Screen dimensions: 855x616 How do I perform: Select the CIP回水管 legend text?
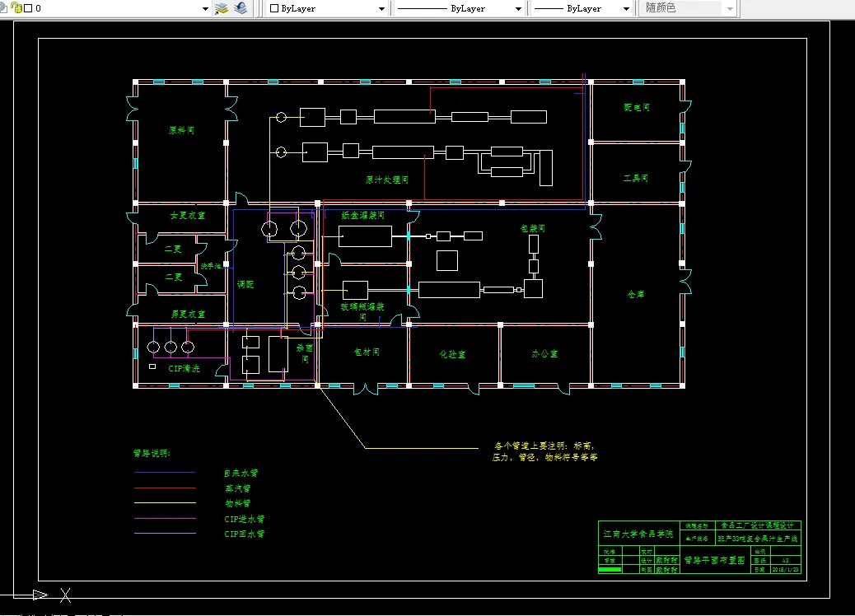pyautogui.click(x=245, y=534)
